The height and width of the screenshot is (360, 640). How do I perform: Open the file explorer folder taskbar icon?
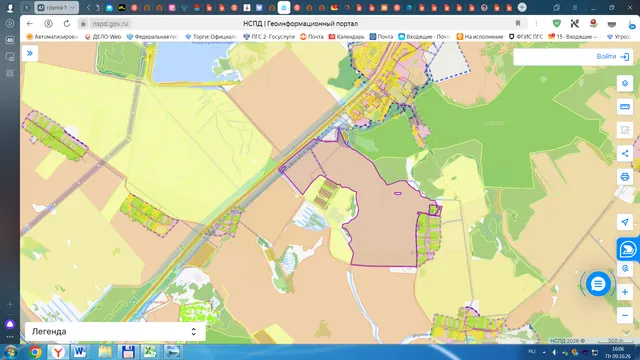pyautogui.click(x=104, y=352)
